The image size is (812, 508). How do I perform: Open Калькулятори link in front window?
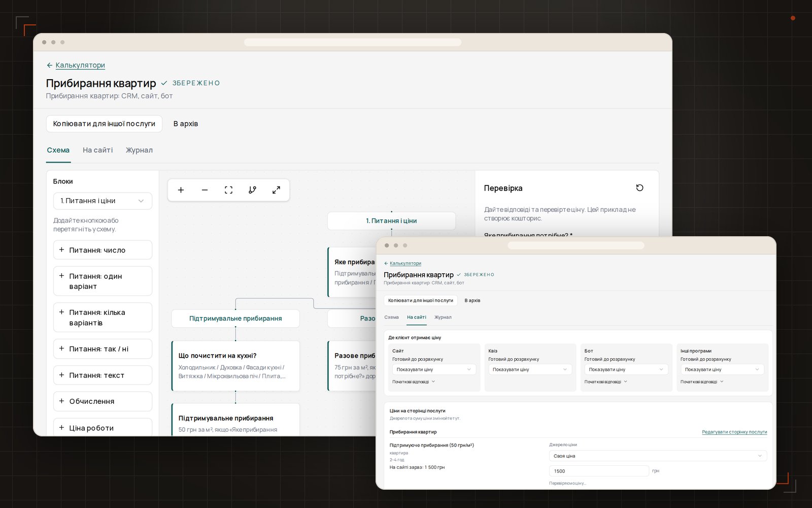click(x=405, y=264)
